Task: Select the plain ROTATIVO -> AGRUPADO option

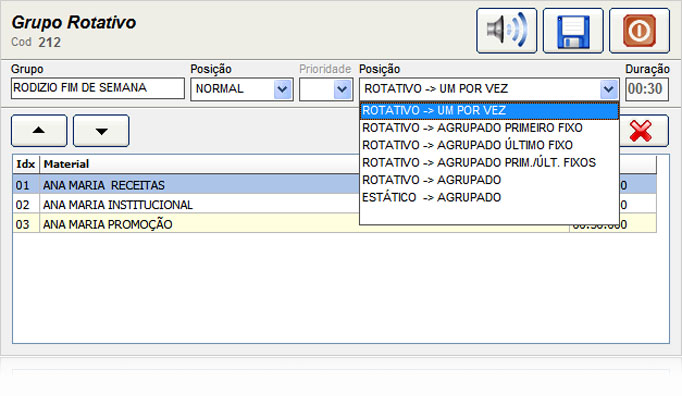Action: [489, 180]
